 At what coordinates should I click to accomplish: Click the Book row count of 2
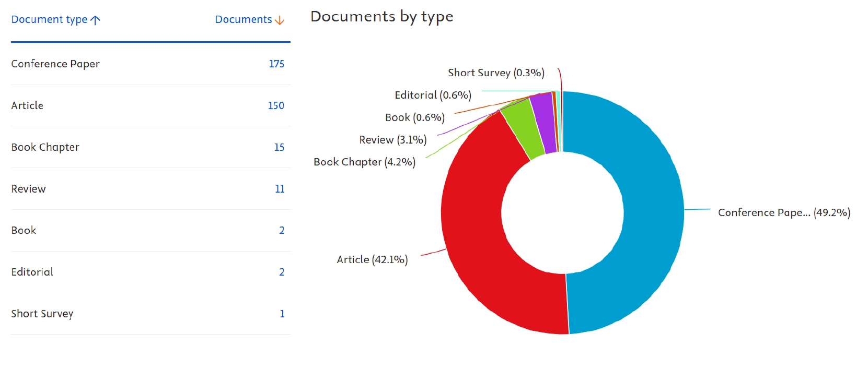[282, 230]
